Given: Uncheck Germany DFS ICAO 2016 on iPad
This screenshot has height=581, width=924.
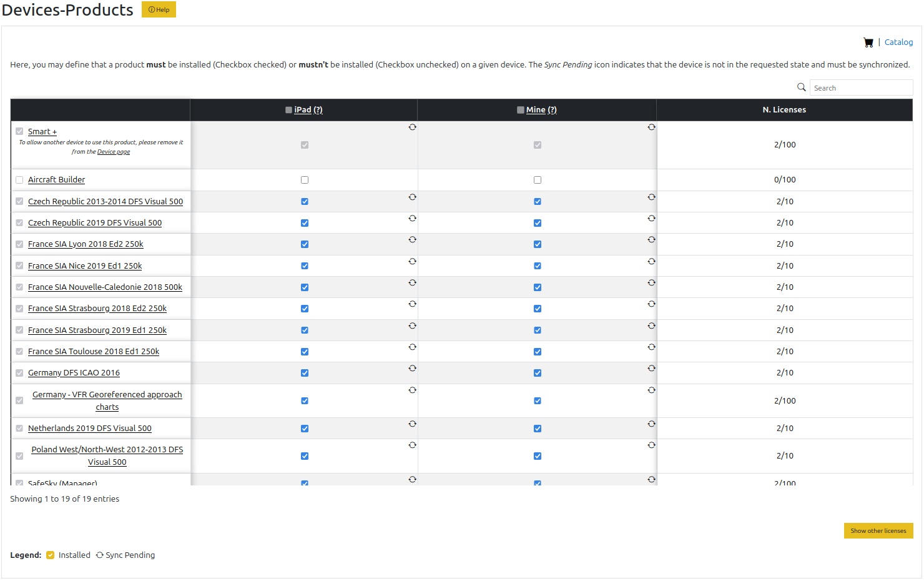Looking at the screenshot, I should [305, 373].
